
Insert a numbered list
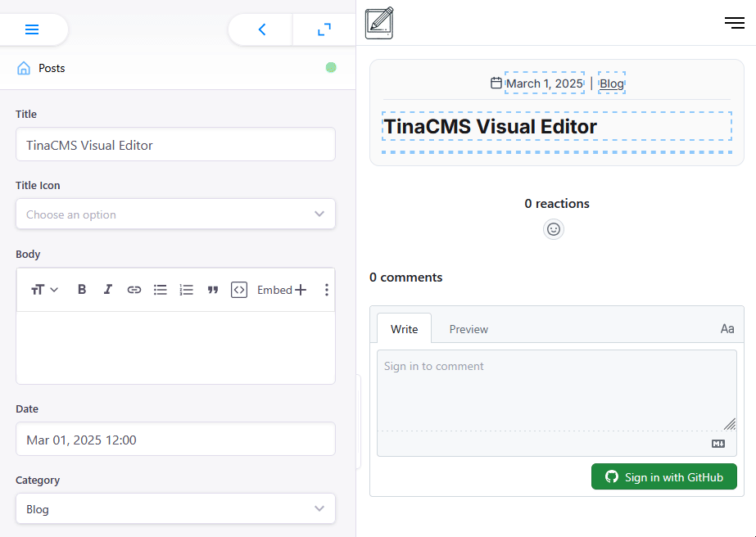pyautogui.click(x=186, y=290)
